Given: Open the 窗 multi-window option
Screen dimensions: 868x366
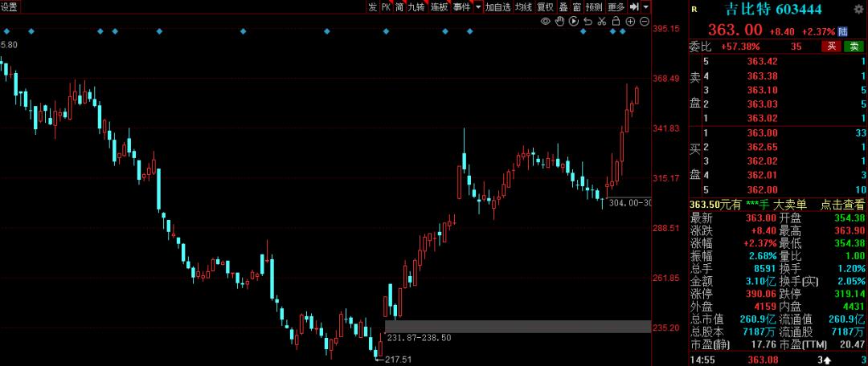Looking at the screenshot, I should [x=577, y=7].
